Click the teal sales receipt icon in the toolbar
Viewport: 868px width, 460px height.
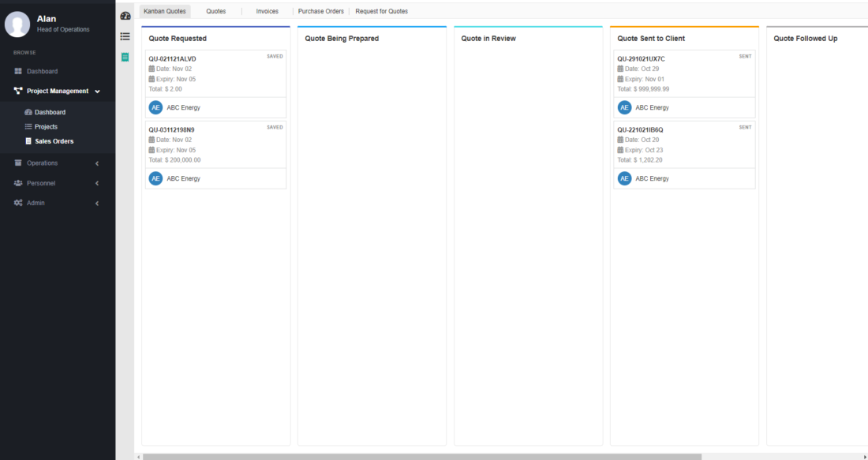125,57
